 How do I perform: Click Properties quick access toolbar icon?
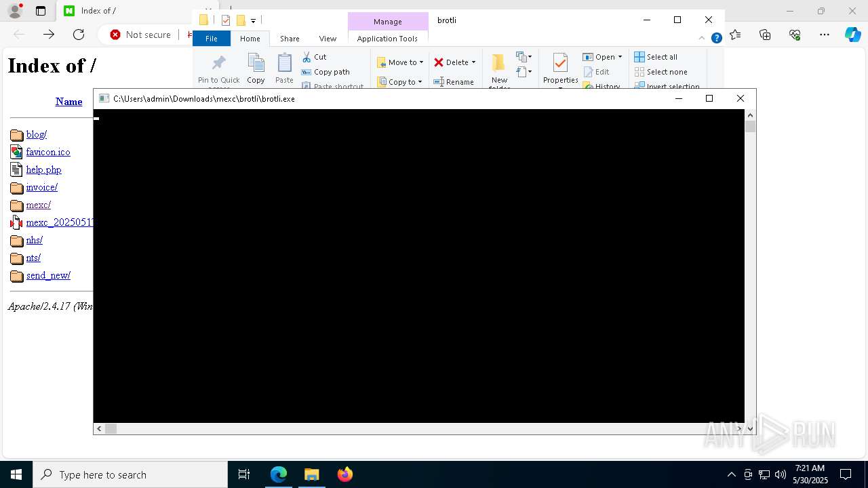[226, 20]
